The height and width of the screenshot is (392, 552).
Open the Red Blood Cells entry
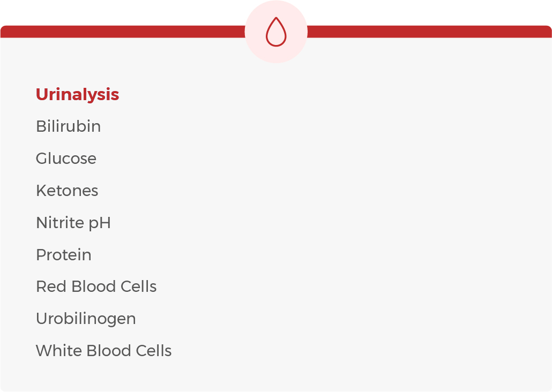[96, 287]
